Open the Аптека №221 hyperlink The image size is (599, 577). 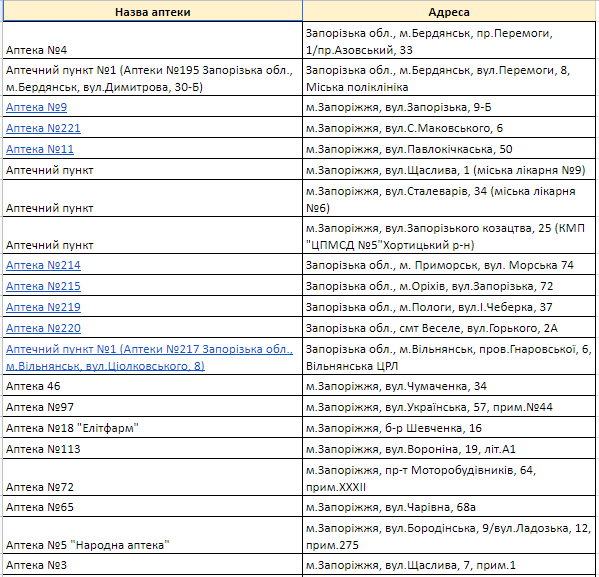click(x=43, y=128)
